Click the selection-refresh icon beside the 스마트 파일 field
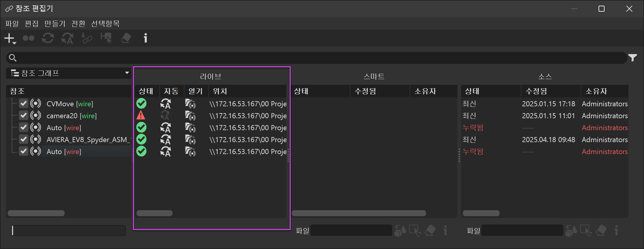Image resolution: width=644 pixels, height=249 pixels. (415, 230)
